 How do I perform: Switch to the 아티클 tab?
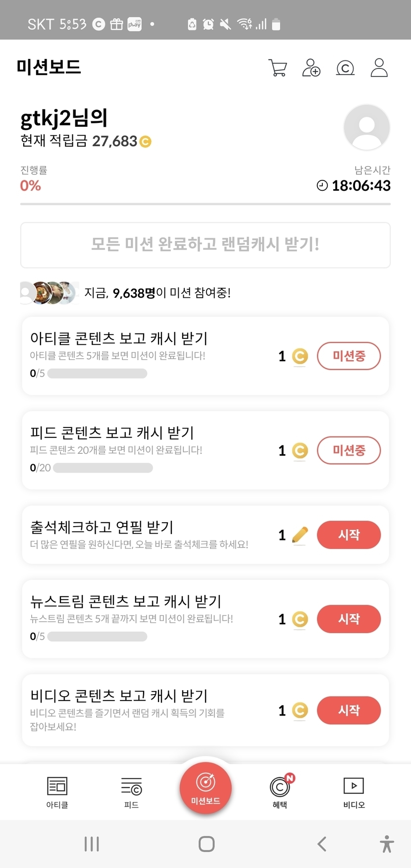pyautogui.click(x=57, y=792)
